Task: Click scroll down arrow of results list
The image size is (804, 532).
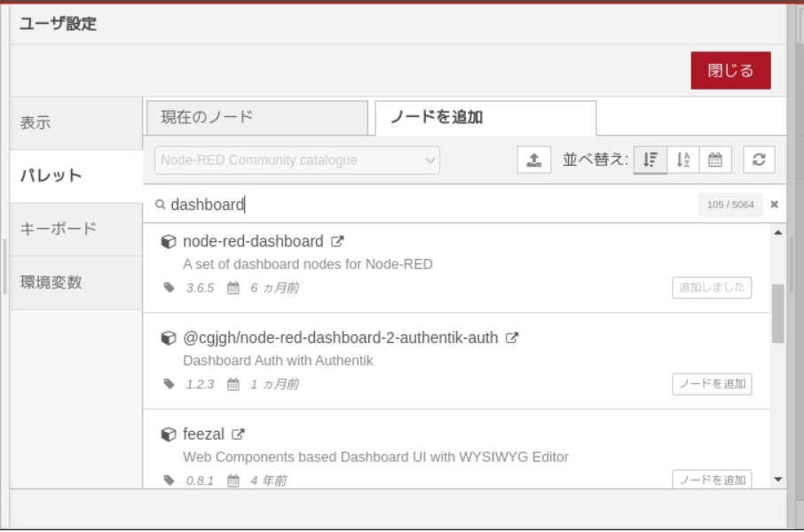Action: (x=778, y=479)
